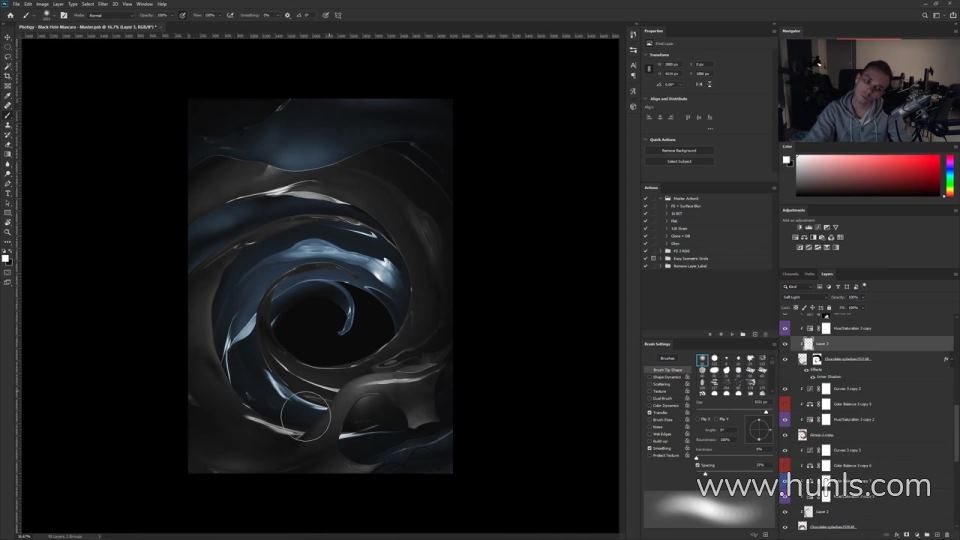This screenshot has width=960, height=540.
Task: Toggle the Transfer checkbox in Brush Settings
Action: [x=649, y=412]
